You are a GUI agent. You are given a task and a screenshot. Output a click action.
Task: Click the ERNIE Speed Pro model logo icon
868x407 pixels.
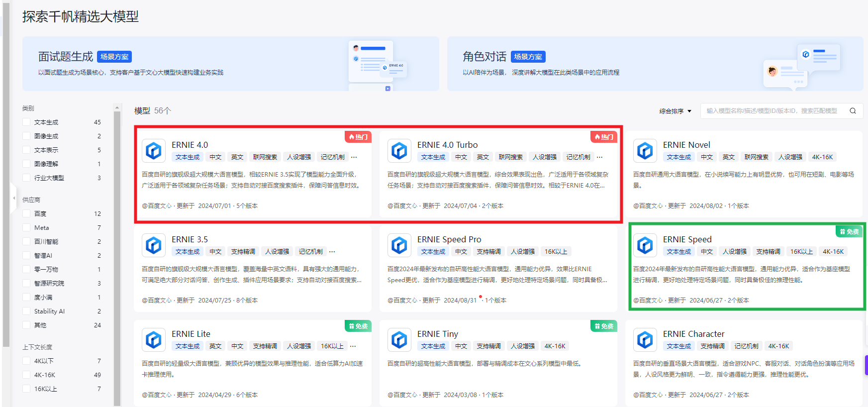399,245
